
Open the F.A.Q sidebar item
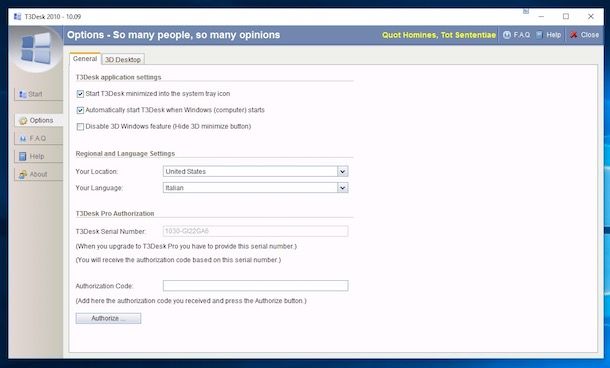38,138
